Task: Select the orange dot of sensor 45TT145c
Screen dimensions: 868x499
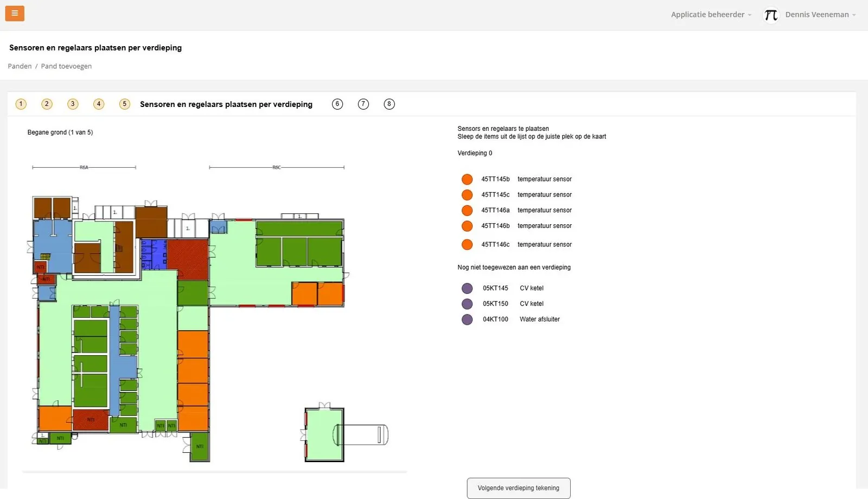Action: click(x=467, y=195)
